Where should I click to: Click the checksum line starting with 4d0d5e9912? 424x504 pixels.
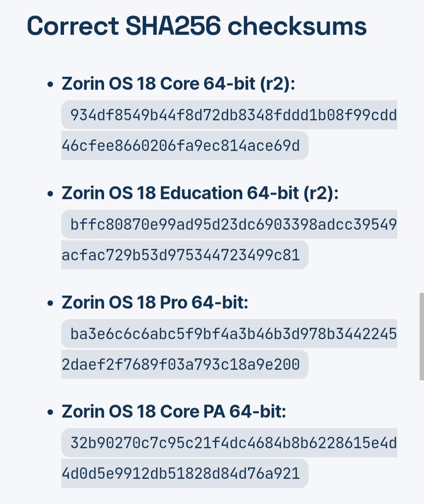181,473
